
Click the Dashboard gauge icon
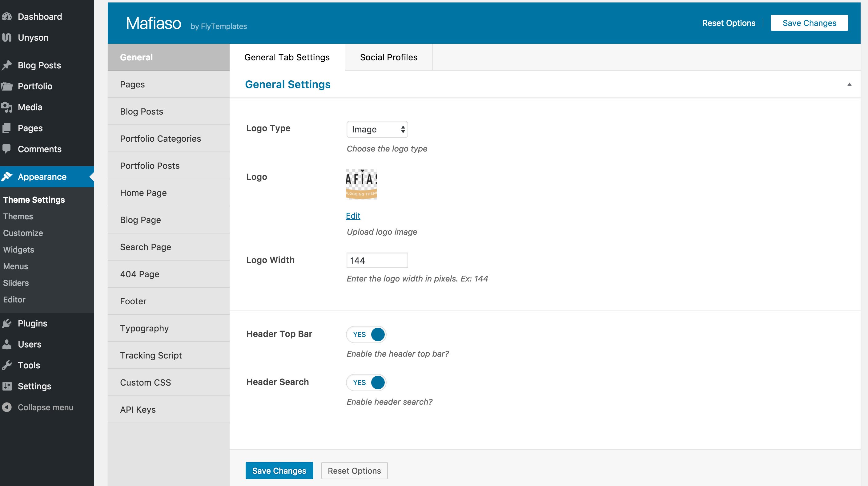tap(7, 17)
